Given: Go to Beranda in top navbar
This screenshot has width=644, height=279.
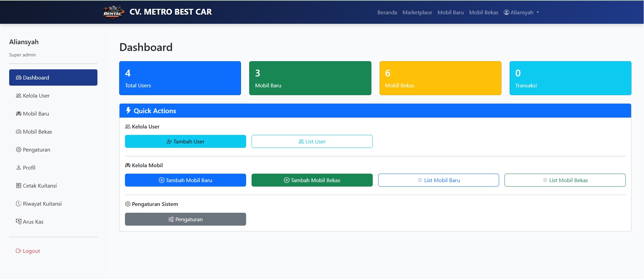Looking at the screenshot, I should tap(387, 13).
